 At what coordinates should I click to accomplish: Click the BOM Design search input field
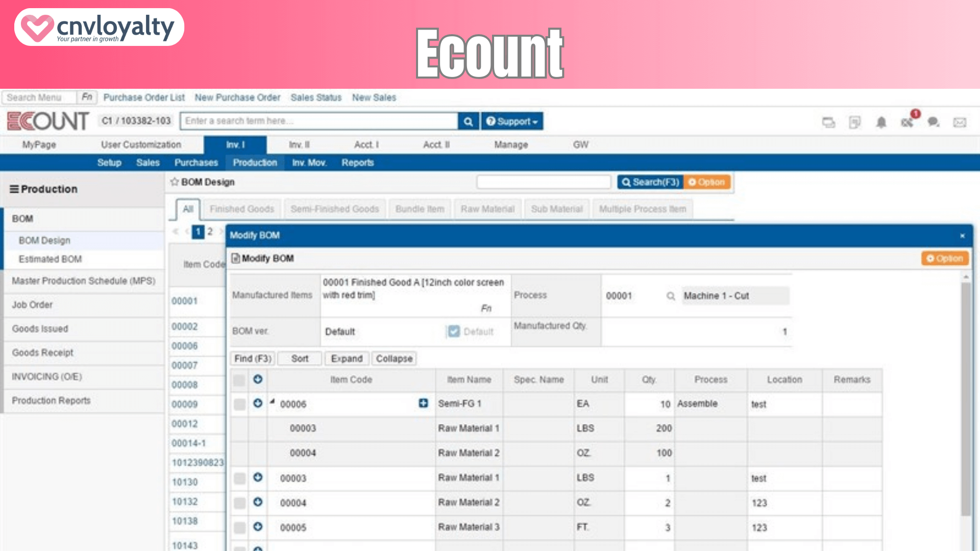(x=544, y=182)
